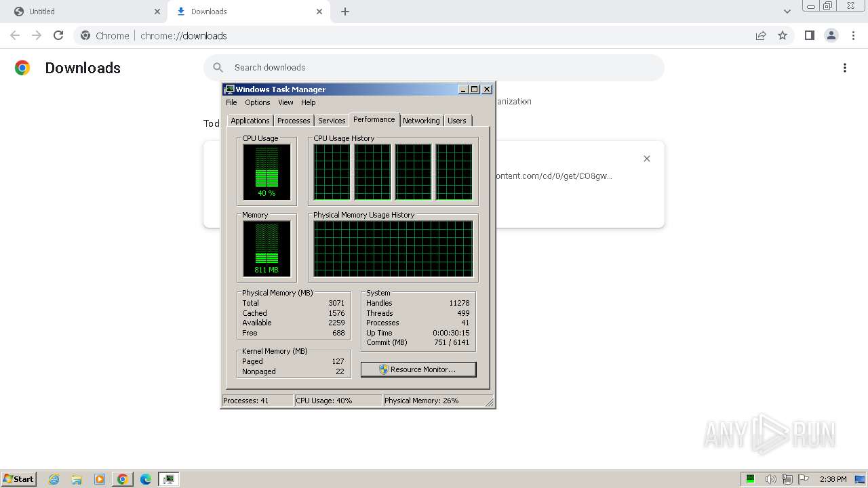Image resolution: width=868 pixels, height=488 pixels.
Task: Click Physical Memory: 26% status entry
Action: point(434,401)
